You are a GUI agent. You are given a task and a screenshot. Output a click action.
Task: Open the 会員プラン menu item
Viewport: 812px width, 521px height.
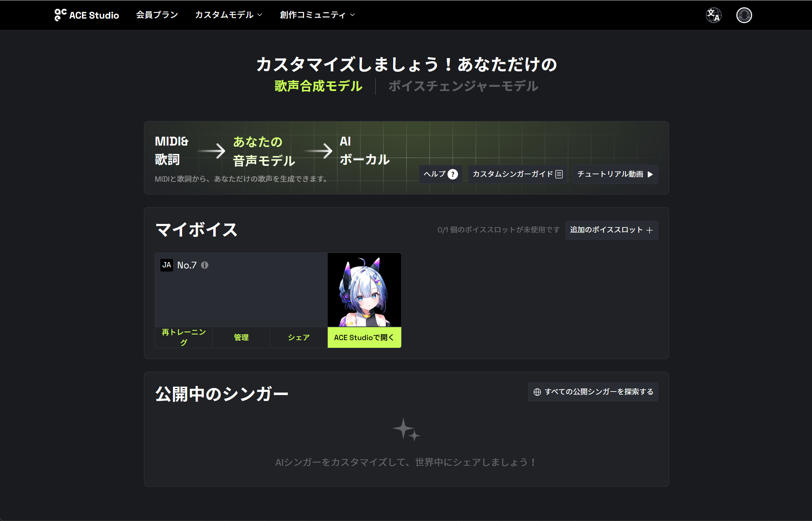[x=157, y=15]
